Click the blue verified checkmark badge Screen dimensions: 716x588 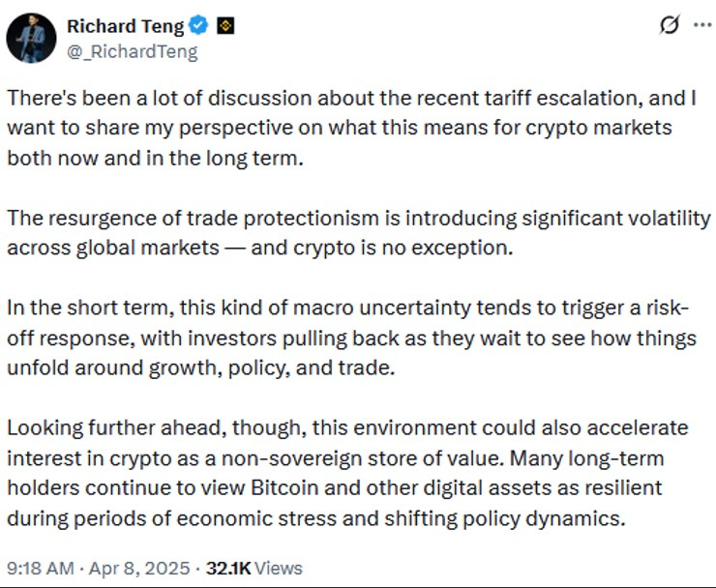click(x=198, y=25)
